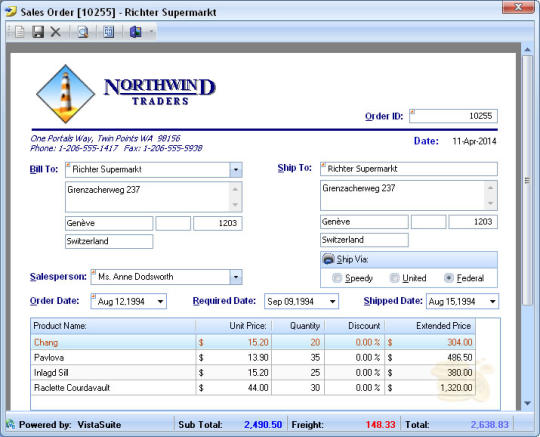
Task: Click the Freight value 148.33
Action: point(380,425)
